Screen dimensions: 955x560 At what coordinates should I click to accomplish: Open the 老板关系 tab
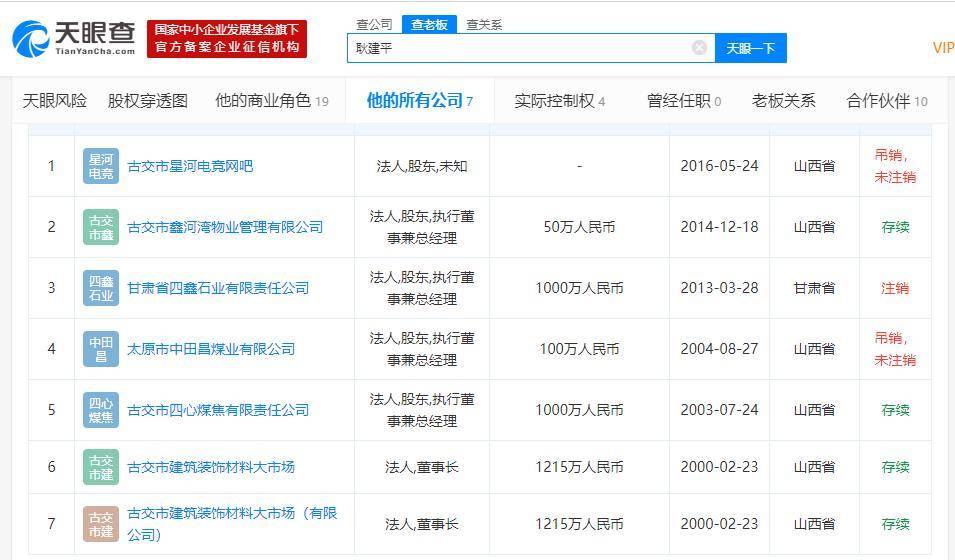point(783,101)
